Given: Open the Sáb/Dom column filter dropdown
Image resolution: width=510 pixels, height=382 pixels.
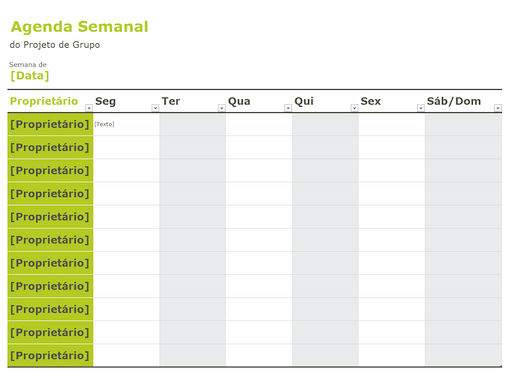Looking at the screenshot, I should coord(498,108).
